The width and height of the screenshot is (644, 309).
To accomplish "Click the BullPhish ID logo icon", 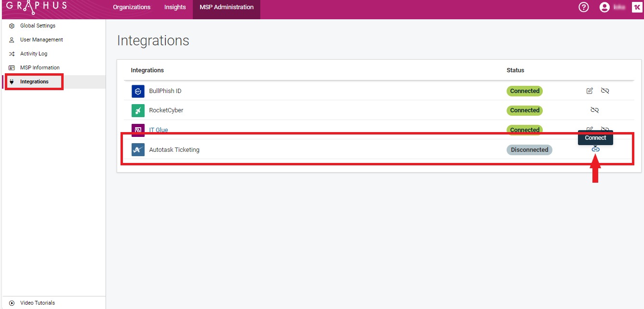I will [138, 91].
